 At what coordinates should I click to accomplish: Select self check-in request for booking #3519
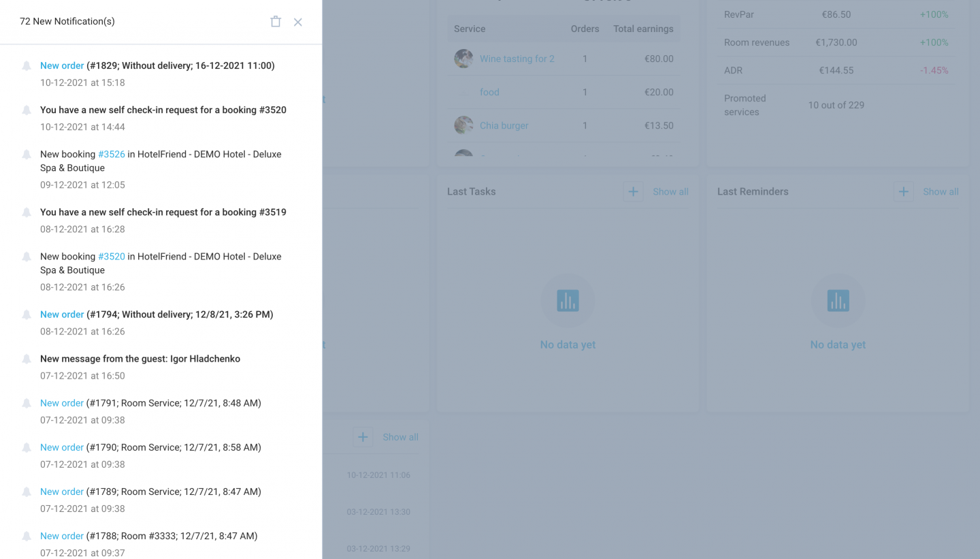163,212
